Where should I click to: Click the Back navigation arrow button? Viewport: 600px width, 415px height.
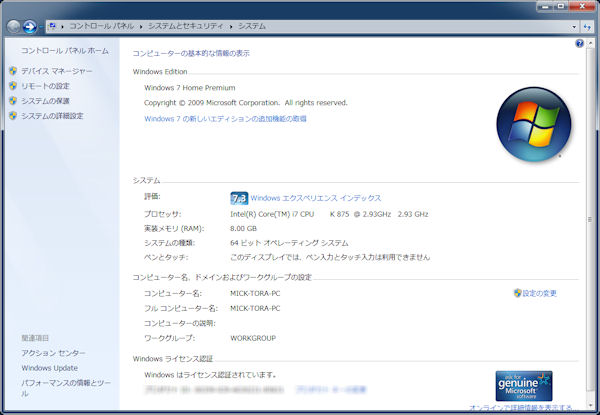14,26
